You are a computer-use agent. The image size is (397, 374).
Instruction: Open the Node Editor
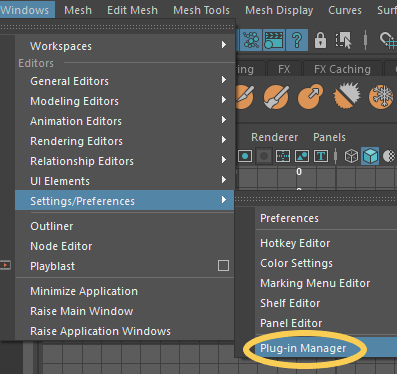[x=125, y=246]
